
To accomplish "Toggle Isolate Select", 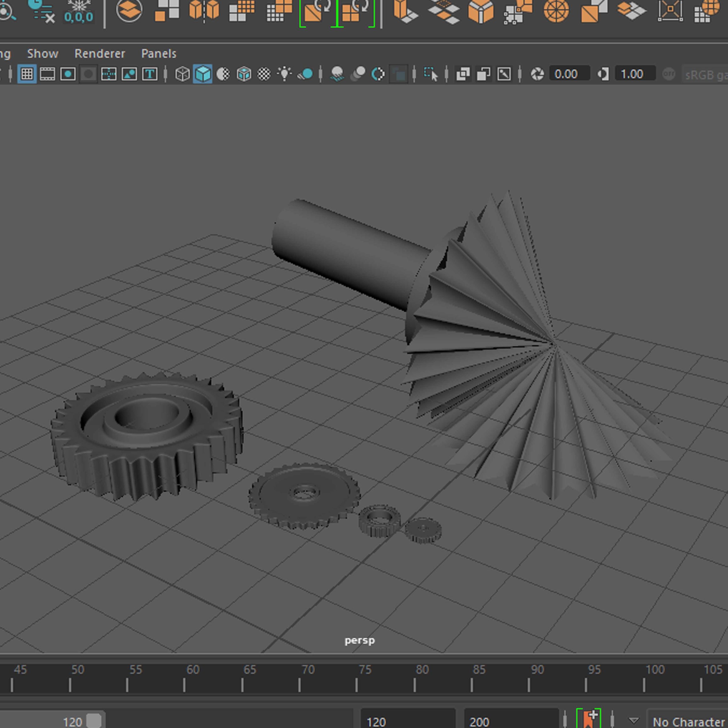I will [431, 74].
